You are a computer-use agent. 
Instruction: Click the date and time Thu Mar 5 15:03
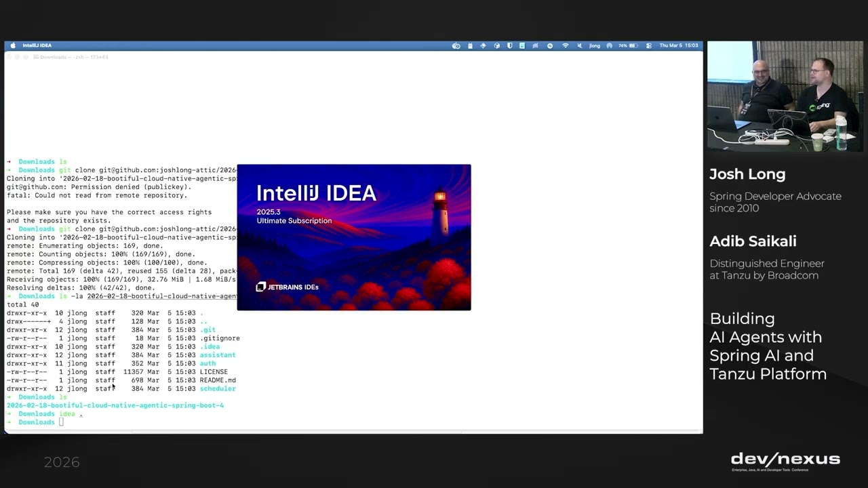click(x=679, y=45)
